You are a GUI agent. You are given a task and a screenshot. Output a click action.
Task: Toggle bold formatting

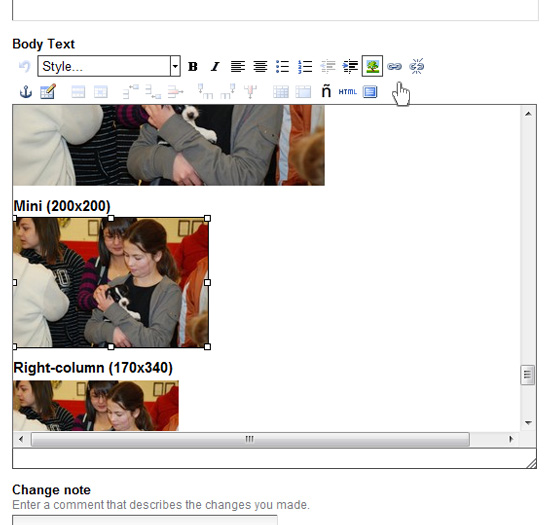point(193,66)
